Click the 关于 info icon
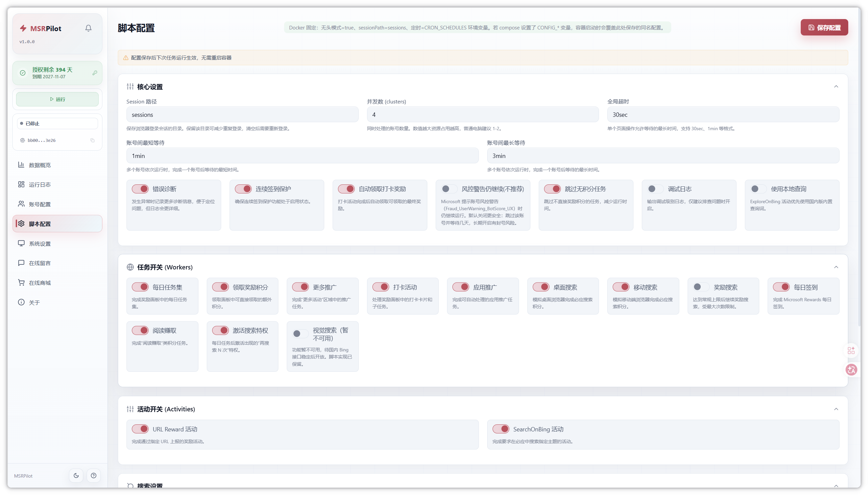 coord(21,302)
